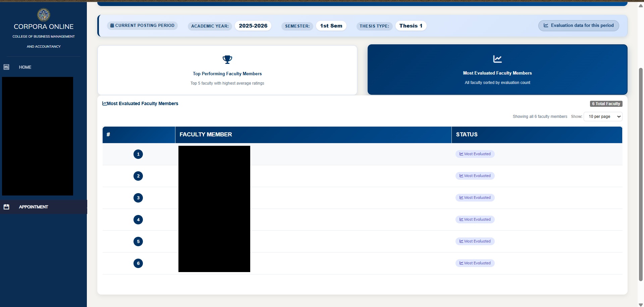Click Most Evaluated status badge in first row
This screenshot has height=307, width=644.
tap(475, 154)
